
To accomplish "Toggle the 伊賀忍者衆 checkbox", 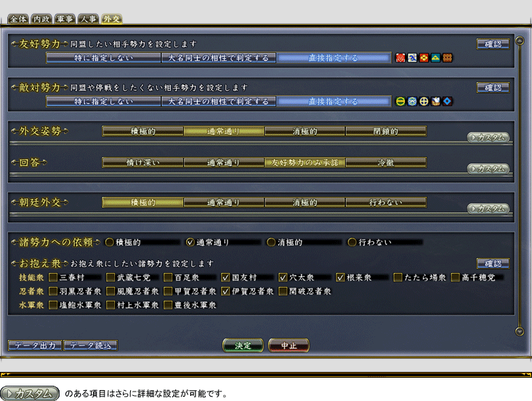I will point(226,291).
